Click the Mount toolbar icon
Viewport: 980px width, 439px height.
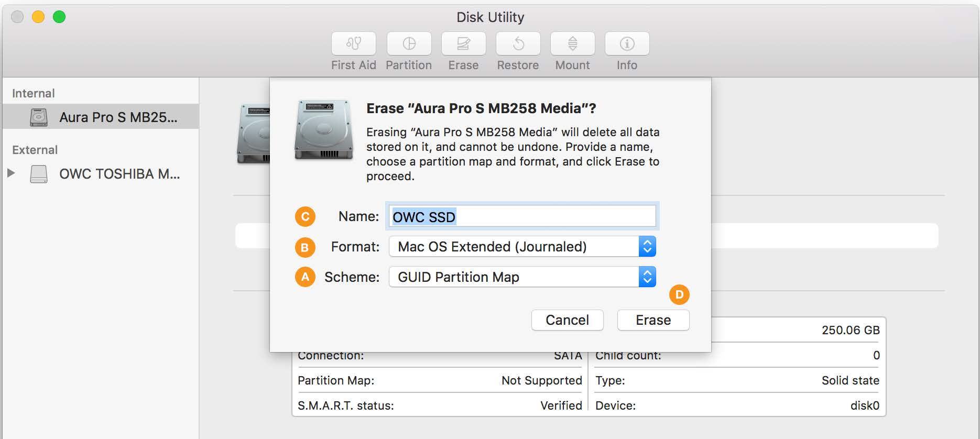[x=572, y=44]
